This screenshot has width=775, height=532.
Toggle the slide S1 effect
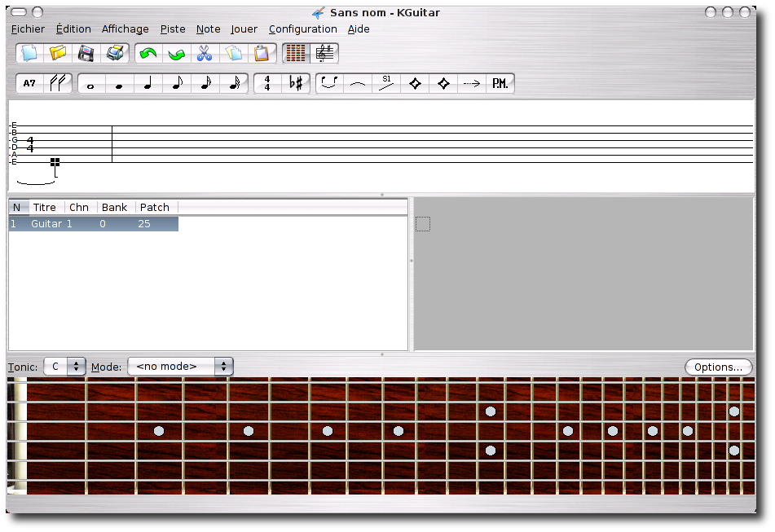386,84
